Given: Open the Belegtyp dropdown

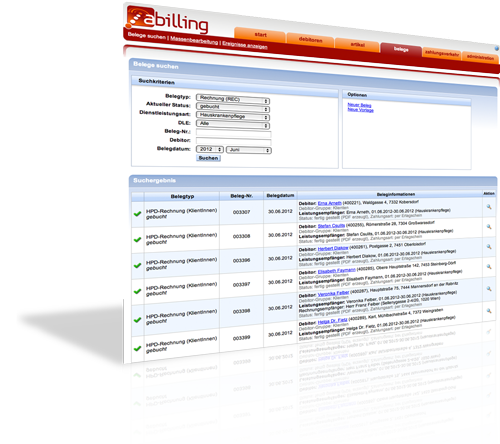Looking at the screenshot, I should (x=233, y=99).
